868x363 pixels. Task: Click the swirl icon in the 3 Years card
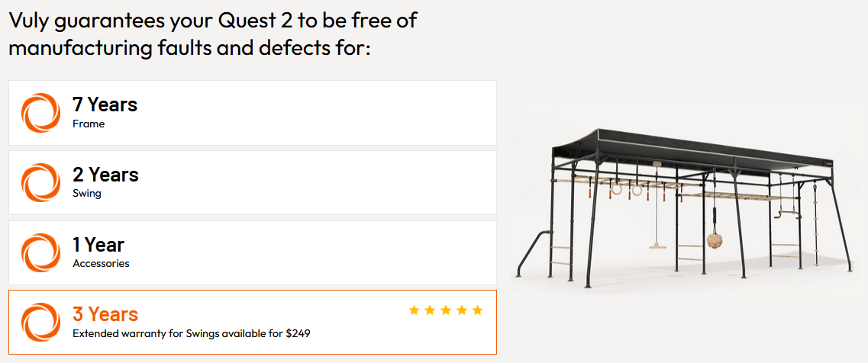pos(40,322)
